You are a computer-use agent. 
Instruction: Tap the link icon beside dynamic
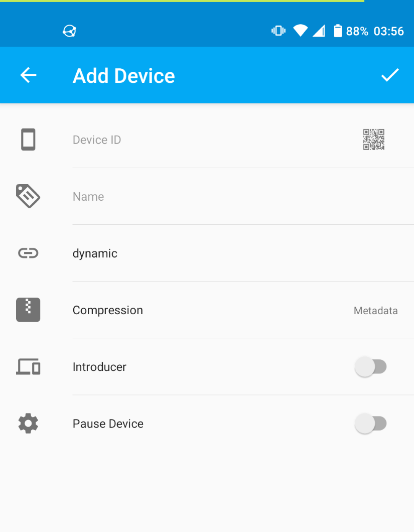28,253
